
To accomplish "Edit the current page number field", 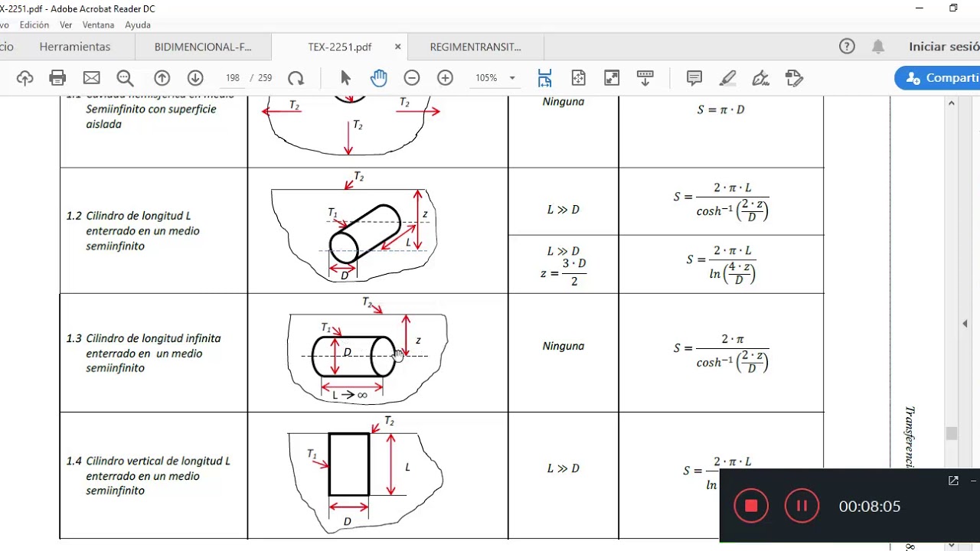I will pos(233,78).
